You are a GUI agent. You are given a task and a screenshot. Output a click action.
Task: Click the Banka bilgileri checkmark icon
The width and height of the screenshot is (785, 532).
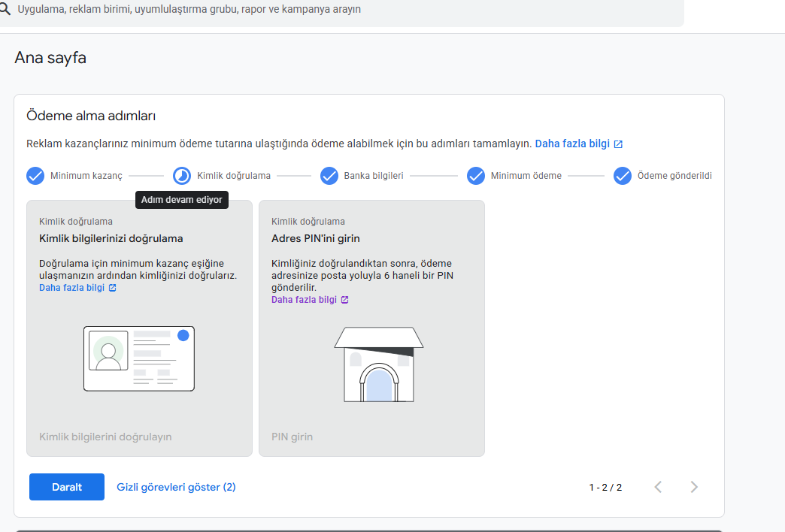click(x=329, y=176)
